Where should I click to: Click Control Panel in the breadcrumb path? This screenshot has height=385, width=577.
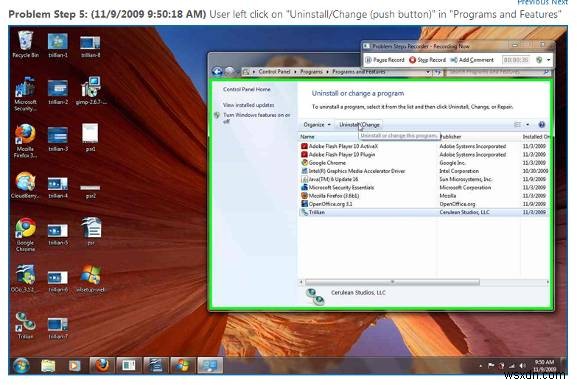pos(274,72)
